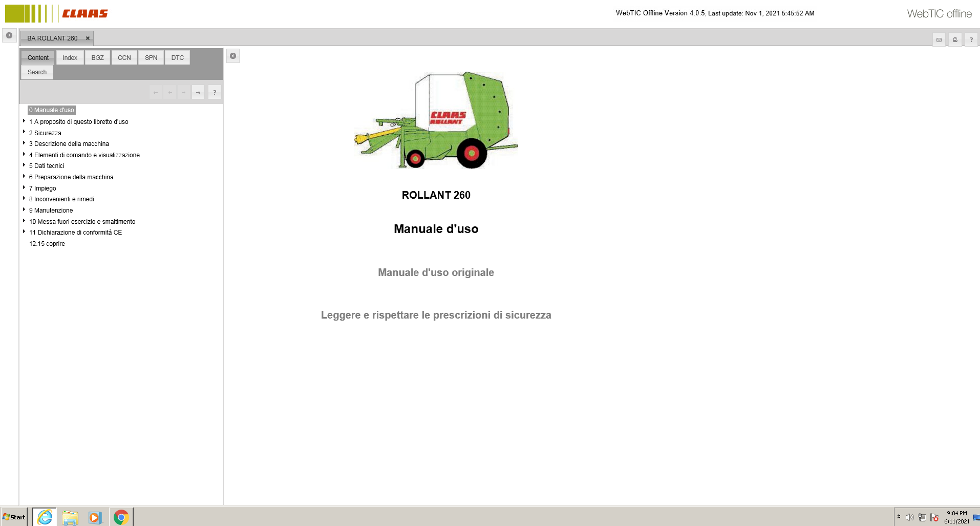Click the thin left arrow in navigation toolbar
The image size is (980, 526).
click(170, 92)
